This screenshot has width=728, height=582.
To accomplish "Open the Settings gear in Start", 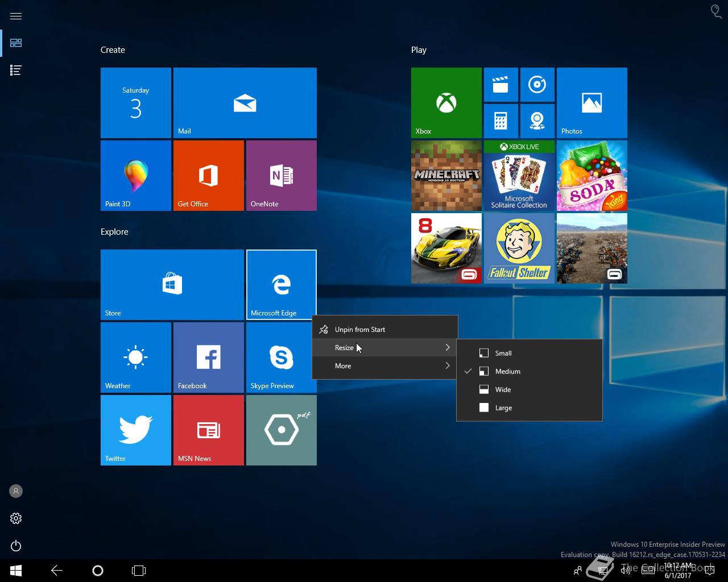I will coord(16,518).
